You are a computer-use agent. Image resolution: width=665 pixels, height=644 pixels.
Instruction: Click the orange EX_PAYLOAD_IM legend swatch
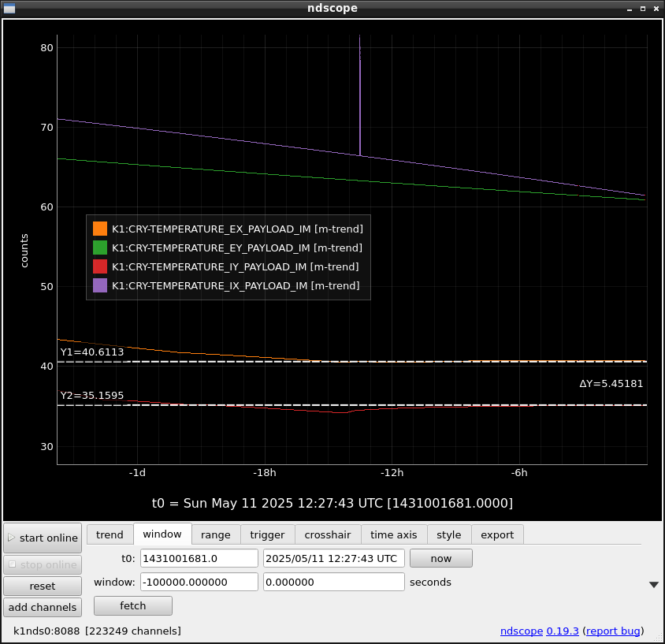100,229
